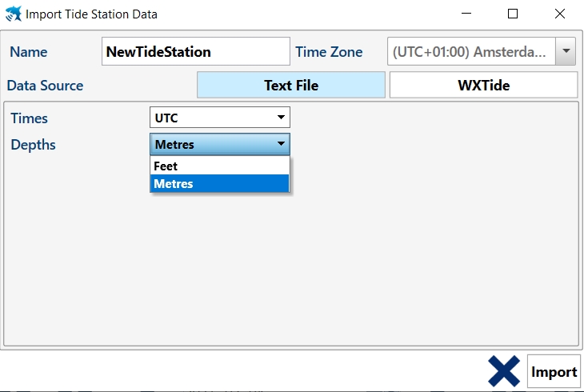Click the Depths label
The width and height of the screenshot is (584, 392).
pos(33,145)
